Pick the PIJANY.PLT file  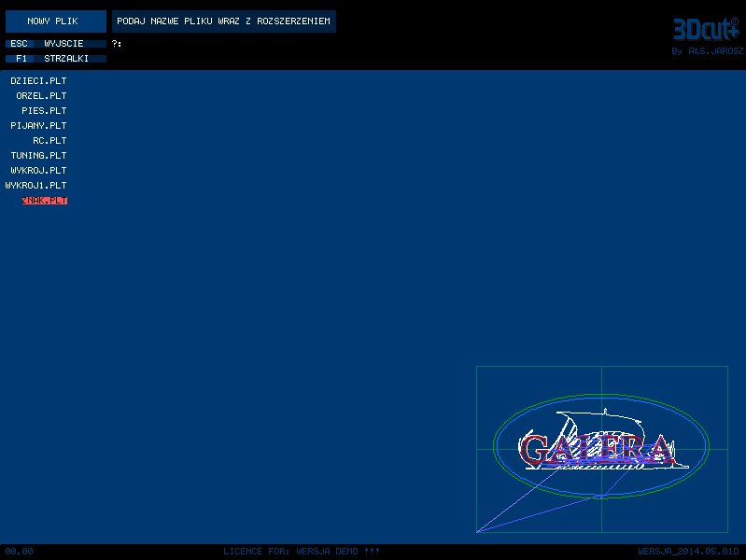click(38, 126)
